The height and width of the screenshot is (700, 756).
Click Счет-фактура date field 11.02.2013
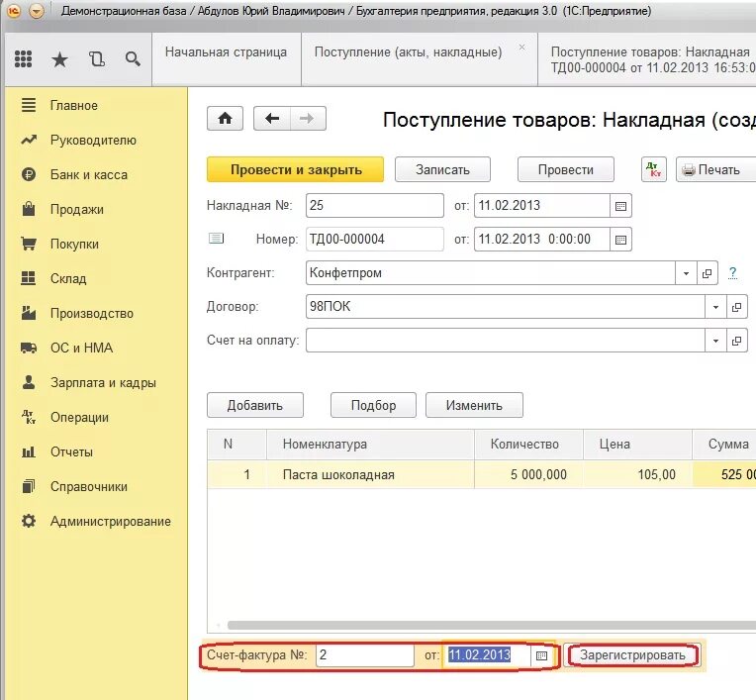point(487,655)
